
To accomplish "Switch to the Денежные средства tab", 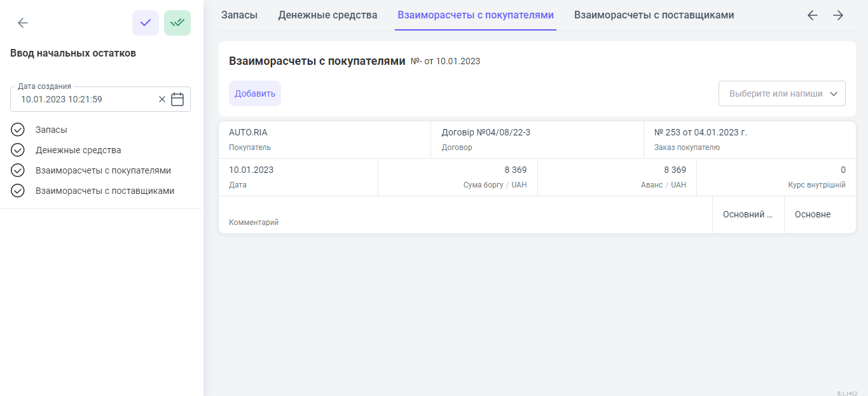I will pyautogui.click(x=327, y=15).
